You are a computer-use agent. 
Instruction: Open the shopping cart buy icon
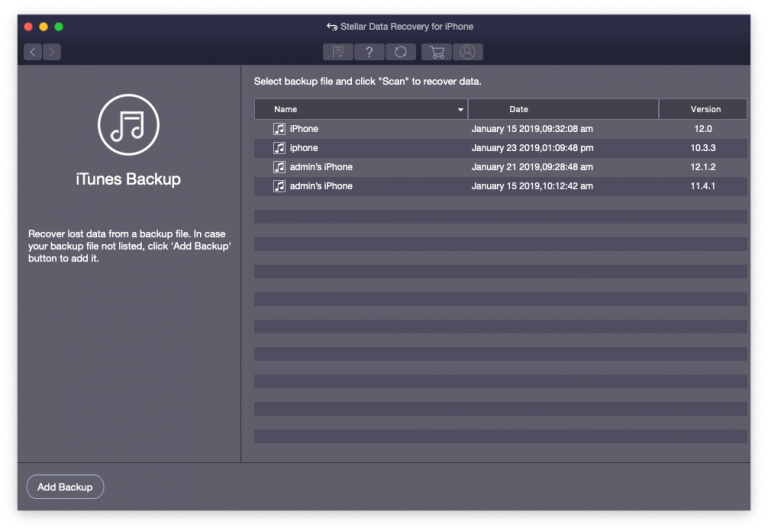436,52
